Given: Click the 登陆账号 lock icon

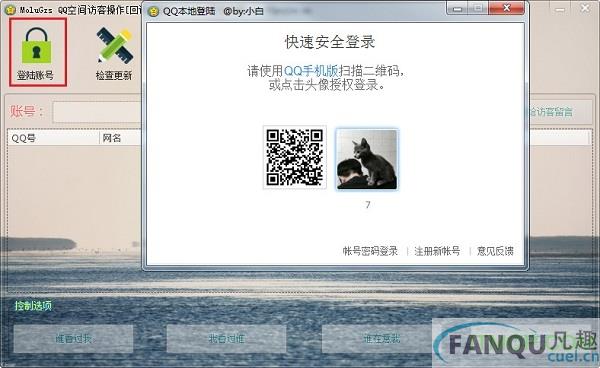Looking at the screenshot, I should [37, 45].
